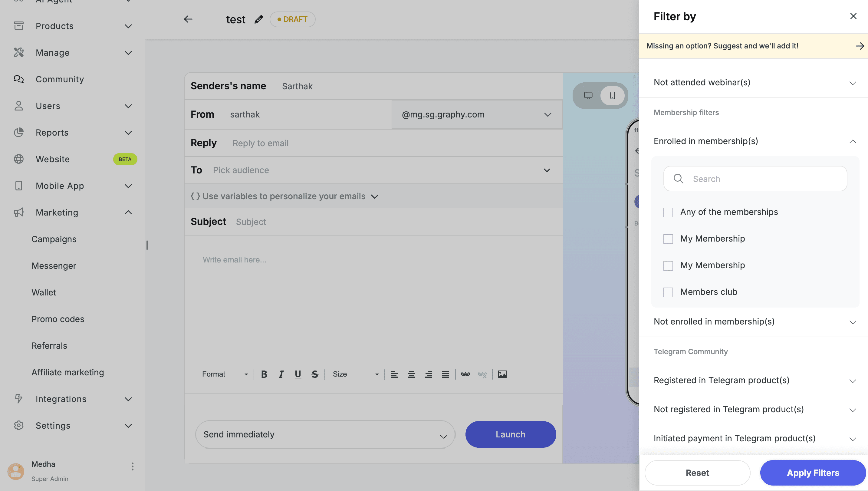Open suggestion arrow in yellow banner
Viewport: 868px width, 491px height.
[860, 46]
